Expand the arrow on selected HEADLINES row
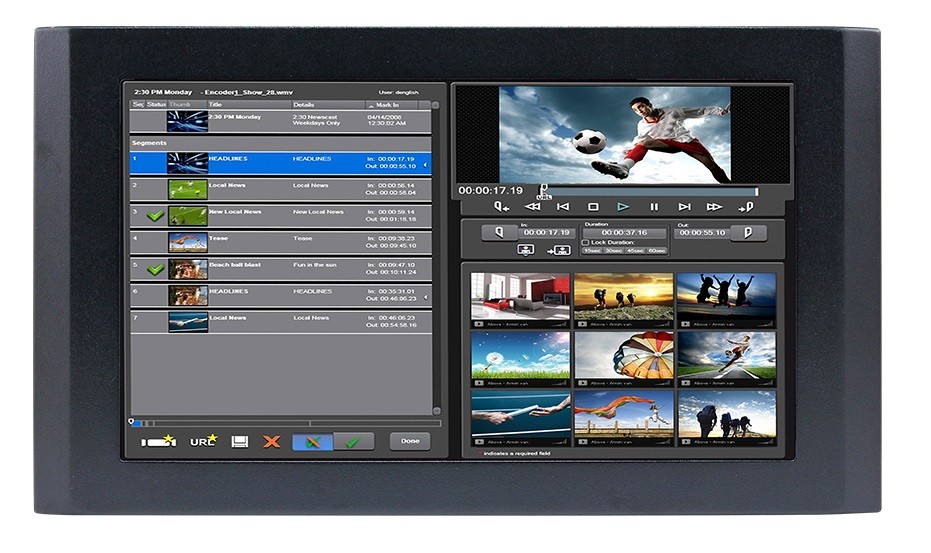Viewport: 931px width, 553px height. (426, 164)
